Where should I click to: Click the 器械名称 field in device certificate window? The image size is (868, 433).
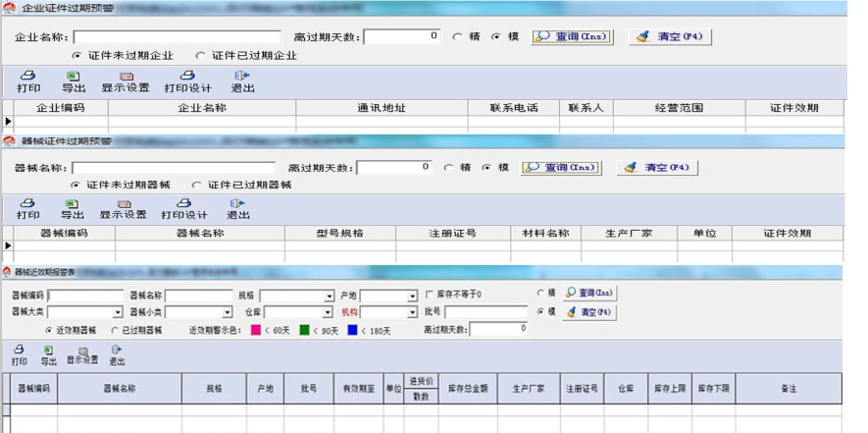point(174,168)
